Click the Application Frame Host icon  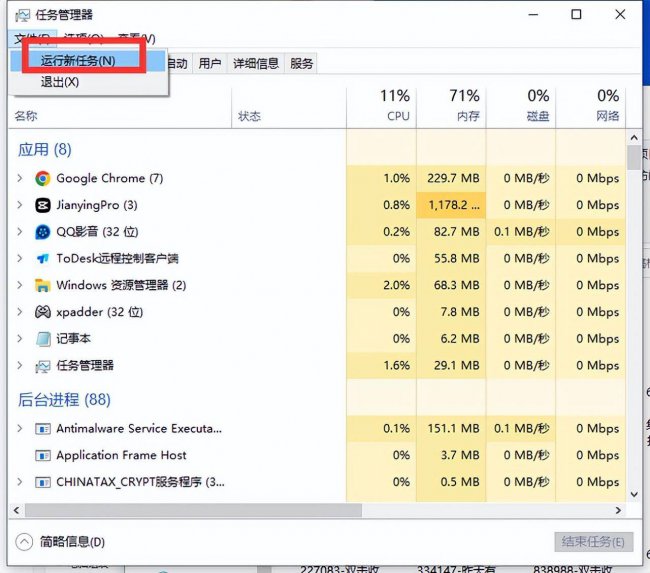tap(43, 455)
